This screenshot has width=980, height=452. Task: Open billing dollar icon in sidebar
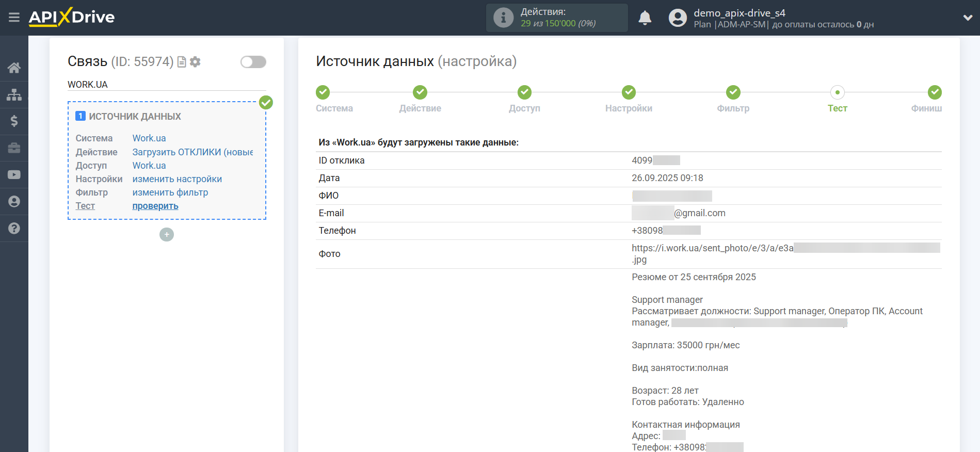14,121
